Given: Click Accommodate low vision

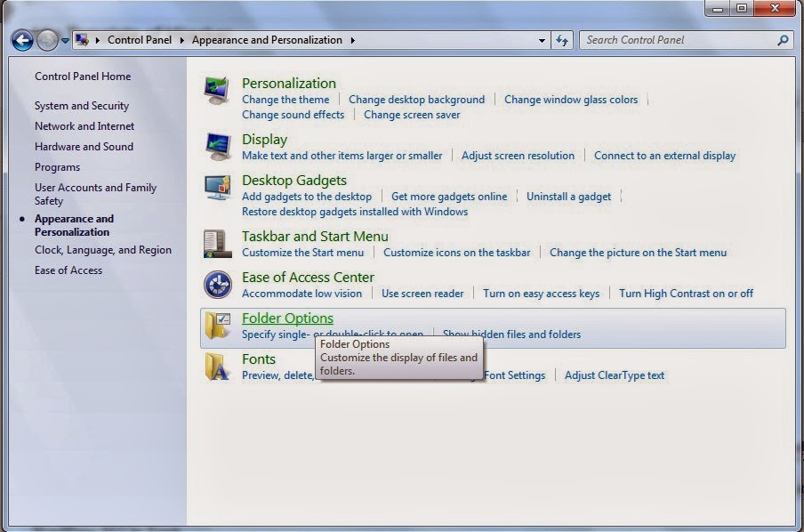Looking at the screenshot, I should (301, 294).
